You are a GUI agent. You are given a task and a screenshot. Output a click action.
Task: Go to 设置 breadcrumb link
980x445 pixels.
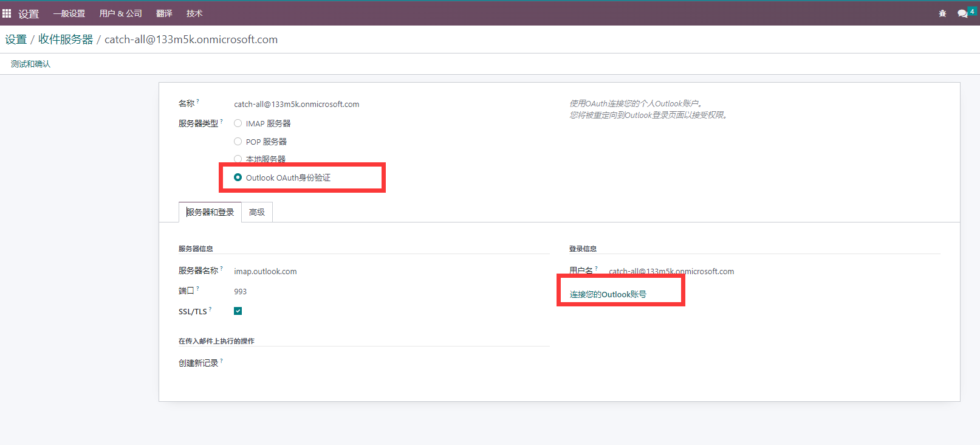(x=16, y=40)
